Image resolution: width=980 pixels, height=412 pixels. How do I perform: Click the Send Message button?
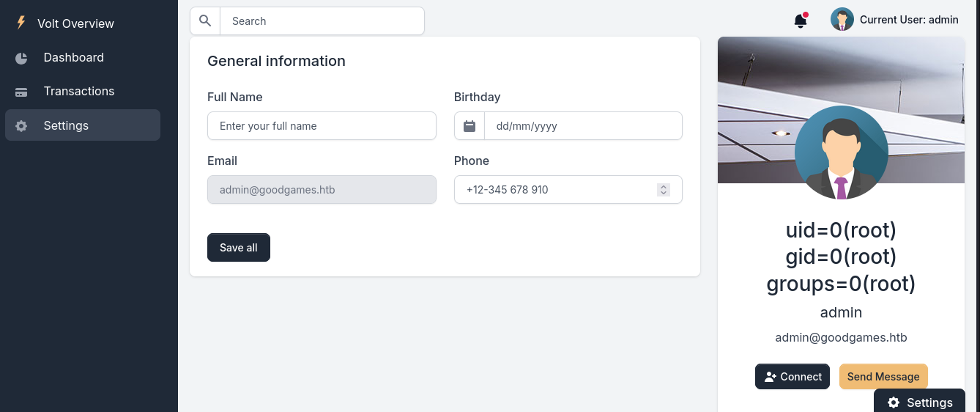(883, 377)
